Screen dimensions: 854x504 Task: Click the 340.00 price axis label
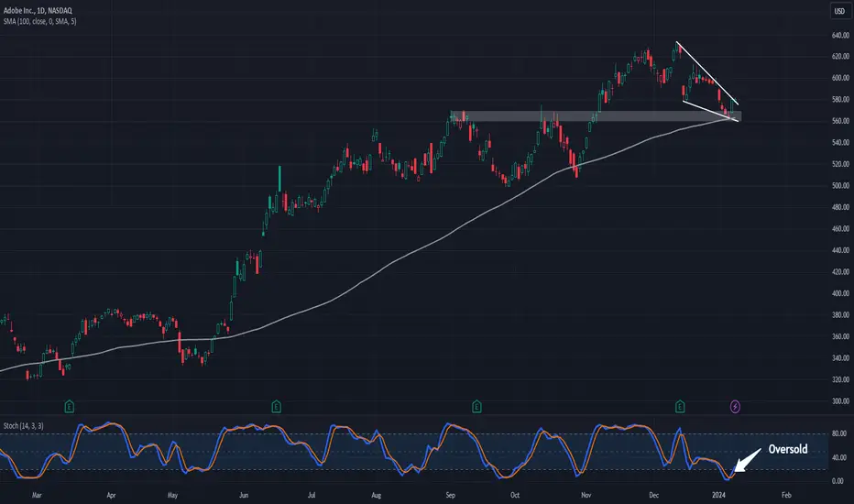click(x=840, y=358)
